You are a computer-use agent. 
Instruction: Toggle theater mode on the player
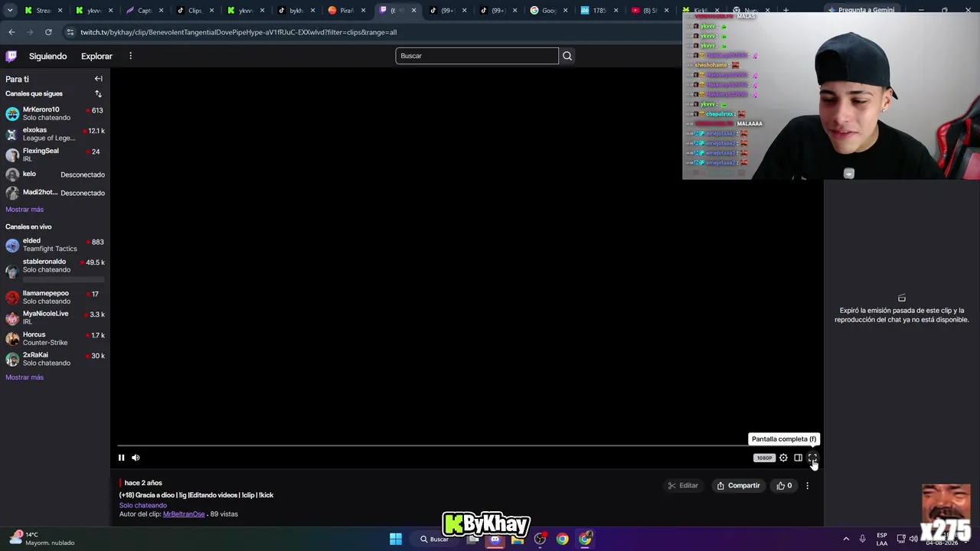click(x=798, y=458)
